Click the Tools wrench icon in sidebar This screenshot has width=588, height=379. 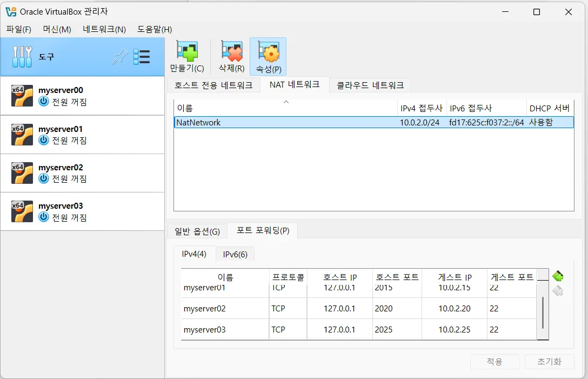click(22, 57)
